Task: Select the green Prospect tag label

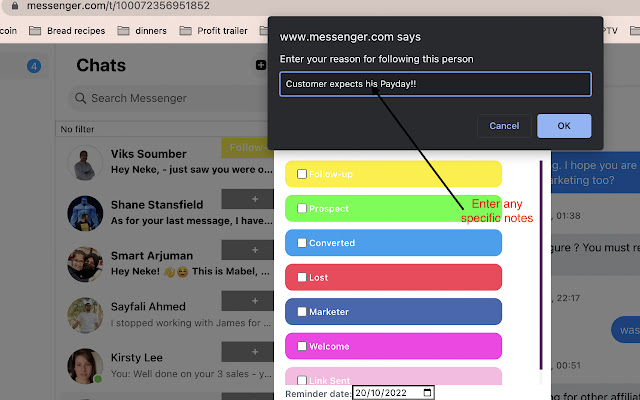Action: [393, 208]
